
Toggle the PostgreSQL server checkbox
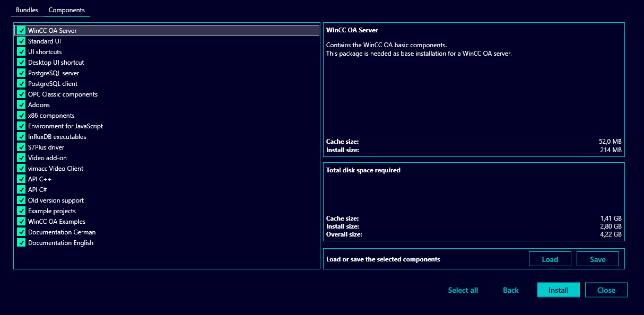tap(21, 73)
